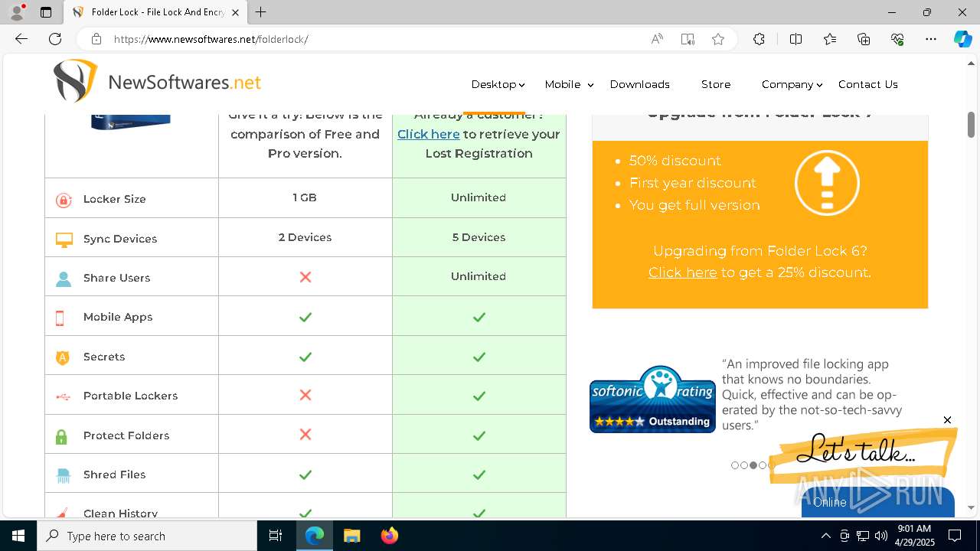
Task: Click Share Users 'Unlimited' cell
Action: pyautogui.click(x=479, y=276)
